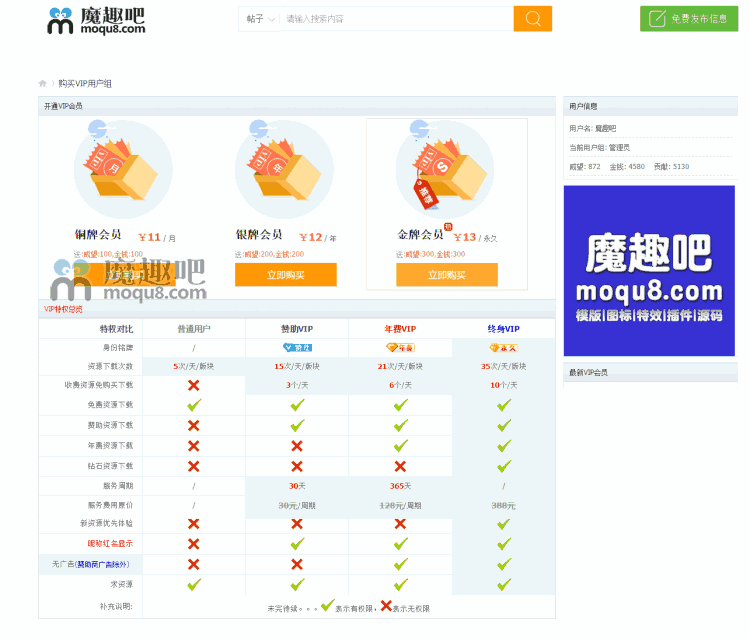Click 终身VIP checkmark in 新资源优先体验 row
The image size is (750, 639).
tap(504, 524)
